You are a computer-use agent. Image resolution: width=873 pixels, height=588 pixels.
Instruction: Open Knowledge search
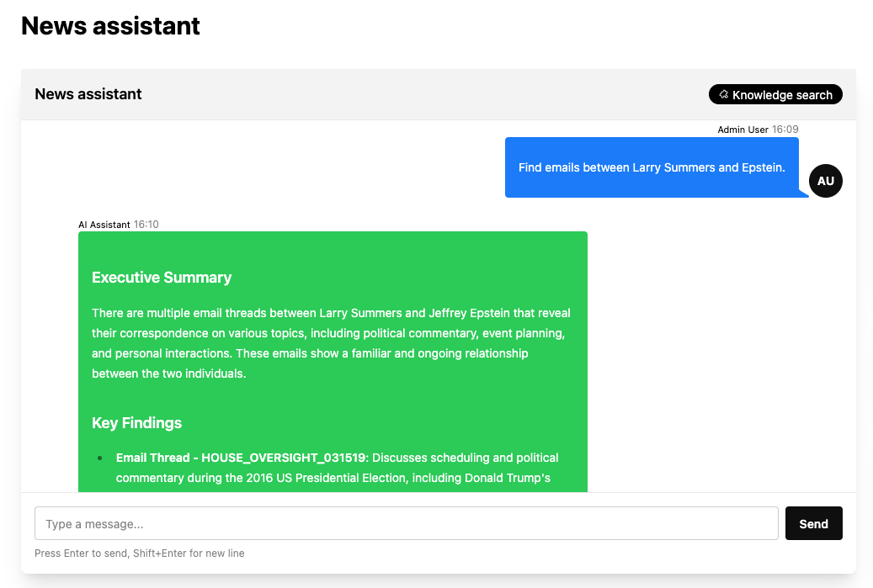point(775,94)
